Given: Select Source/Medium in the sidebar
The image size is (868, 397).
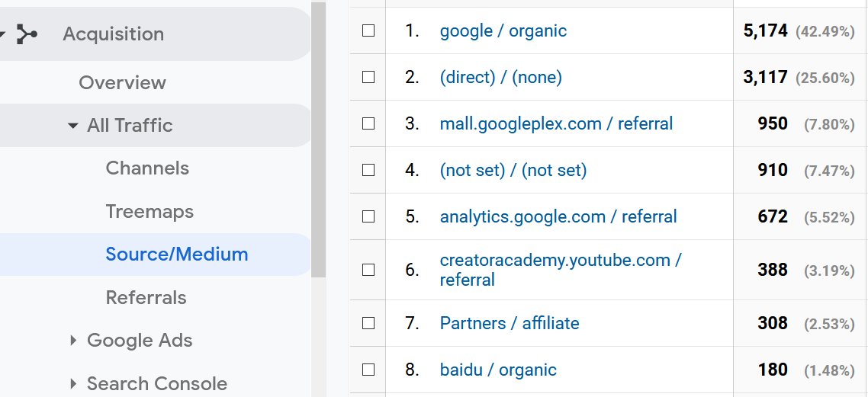Looking at the screenshot, I should tap(177, 255).
